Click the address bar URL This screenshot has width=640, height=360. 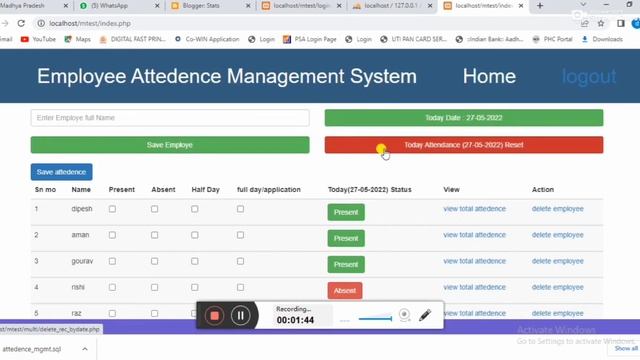90,24
